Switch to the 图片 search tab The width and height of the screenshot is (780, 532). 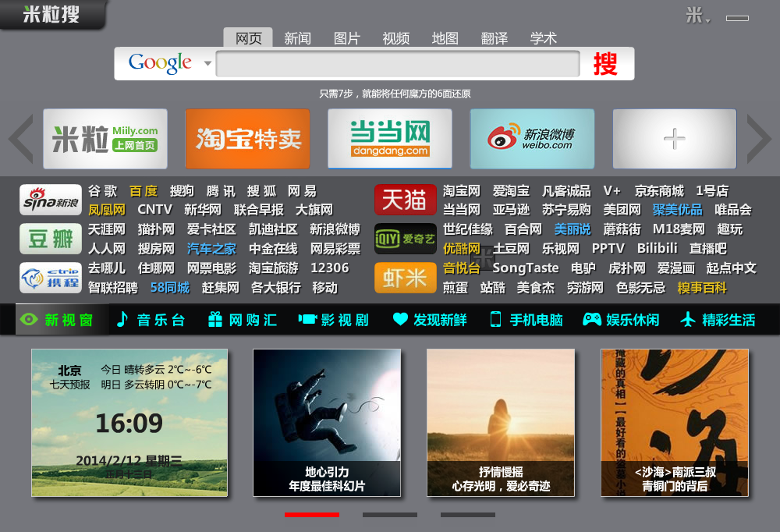(347, 38)
